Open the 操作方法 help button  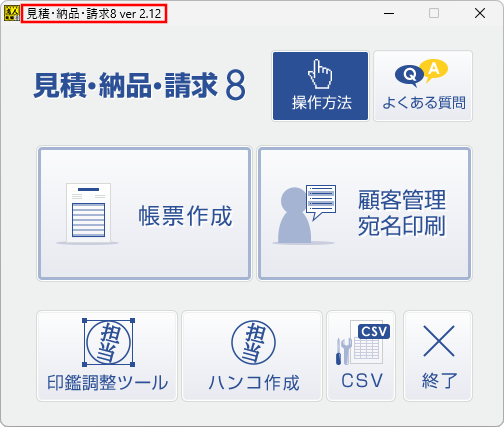click(320, 86)
